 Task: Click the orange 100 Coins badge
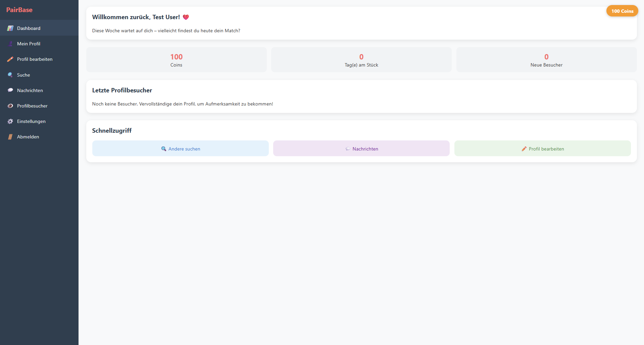pos(622,10)
